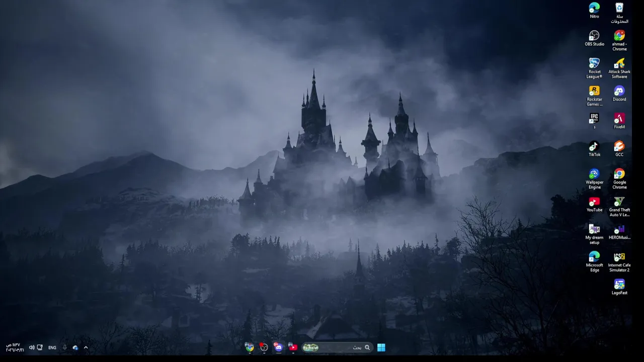Open the network status tray icon
The height and width of the screenshot is (362, 644).
click(x=40, y=347)
